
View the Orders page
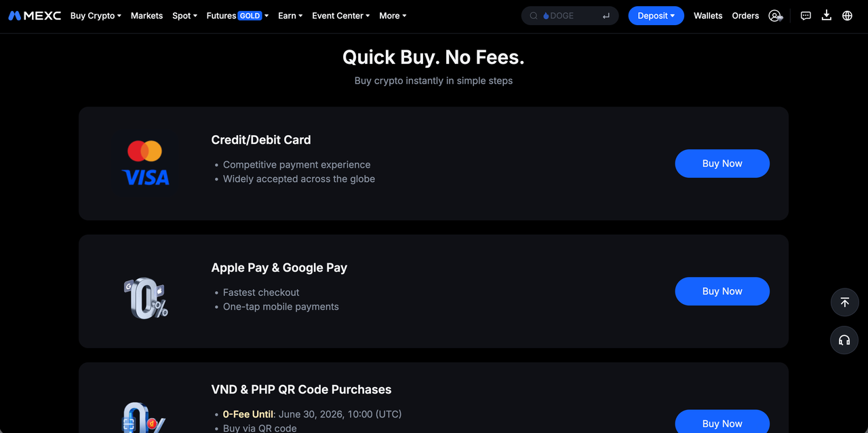pos(745,16)
